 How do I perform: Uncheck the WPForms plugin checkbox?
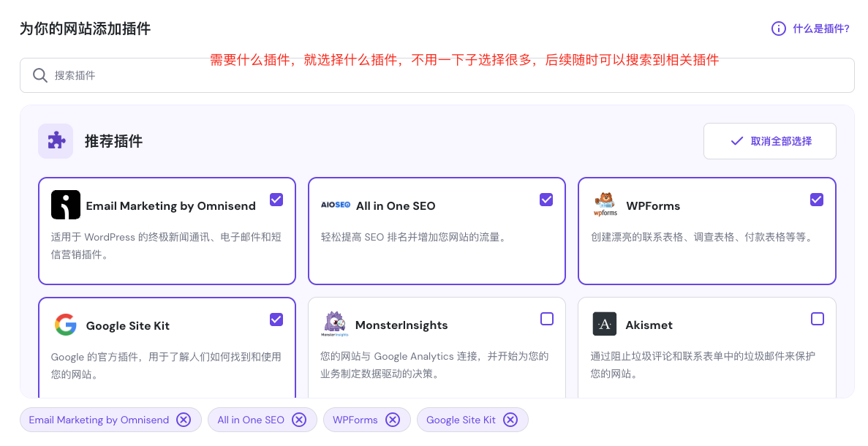point(817,200)
